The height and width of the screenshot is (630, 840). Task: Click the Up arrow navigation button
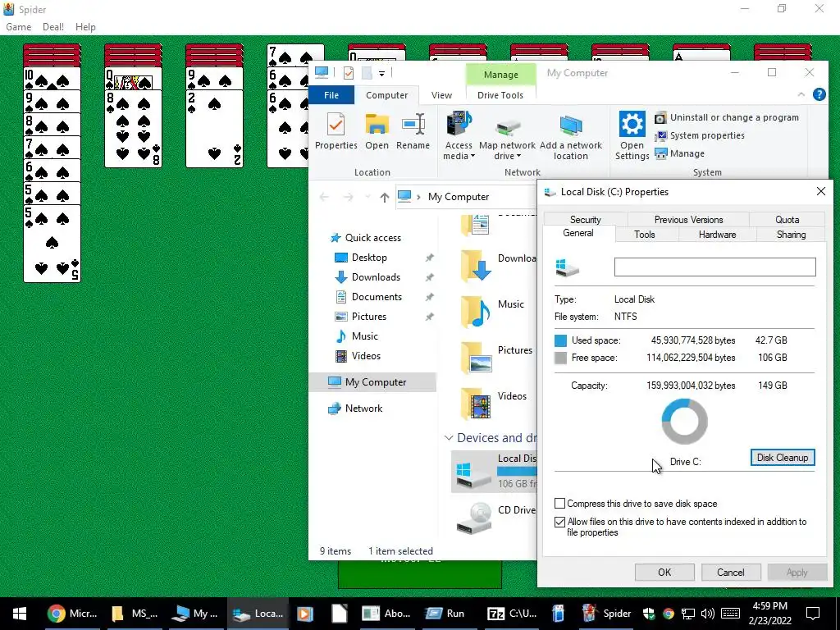click(x=384, y=197)
